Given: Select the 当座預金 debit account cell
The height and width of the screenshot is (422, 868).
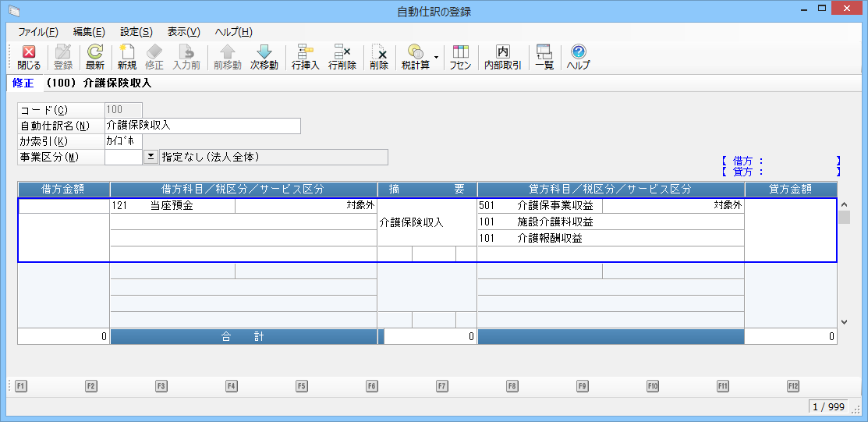Looking at the screenshot, I should [172, 206].
